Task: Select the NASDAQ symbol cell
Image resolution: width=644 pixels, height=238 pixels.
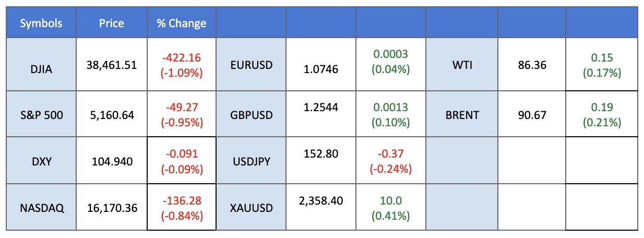Action: [41, 208]
